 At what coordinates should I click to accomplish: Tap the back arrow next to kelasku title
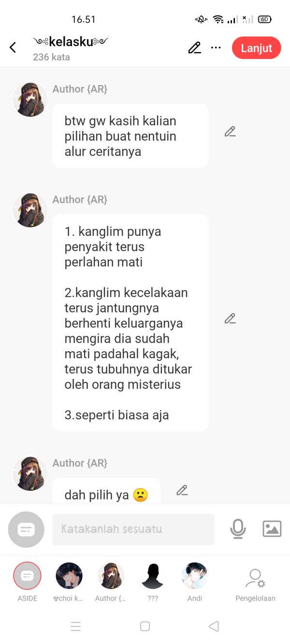point(13,47)
